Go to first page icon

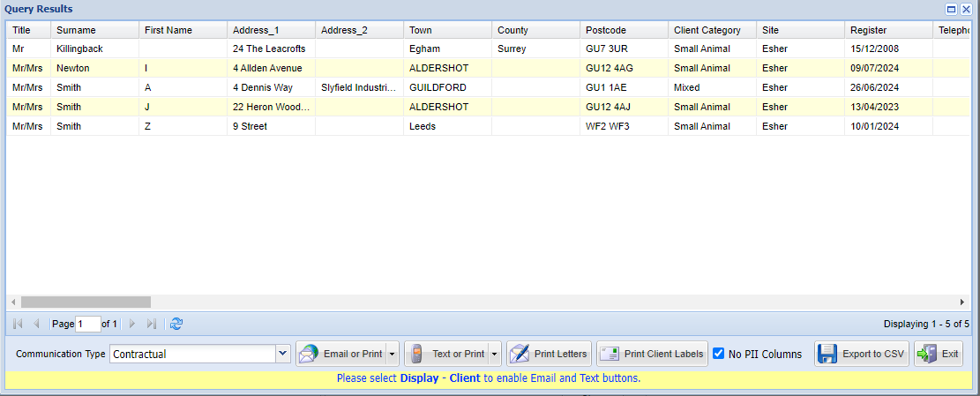[x=19, y=324]
